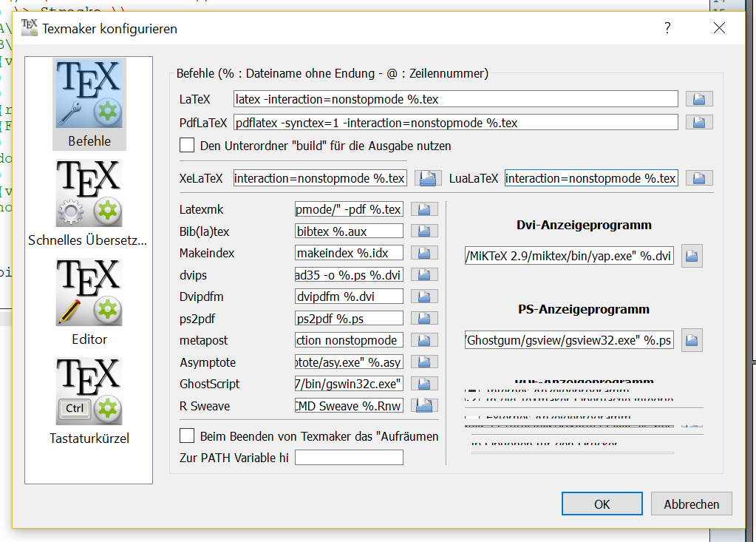Check the 'Beim Beenden von Texmaker' option
This screenshot has width=756, height=542.
pyautogui.click(x=187, y=436)
